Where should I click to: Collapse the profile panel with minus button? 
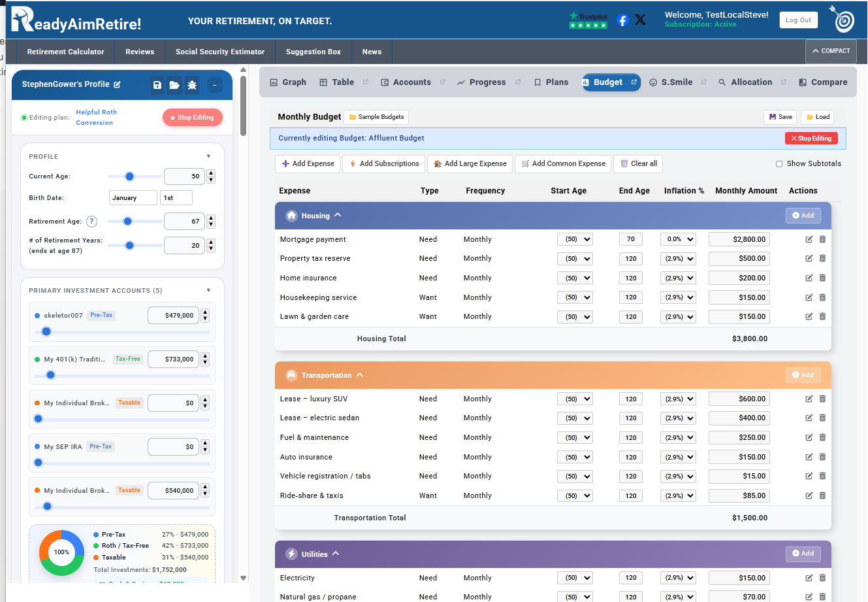[x=214, y=85]
